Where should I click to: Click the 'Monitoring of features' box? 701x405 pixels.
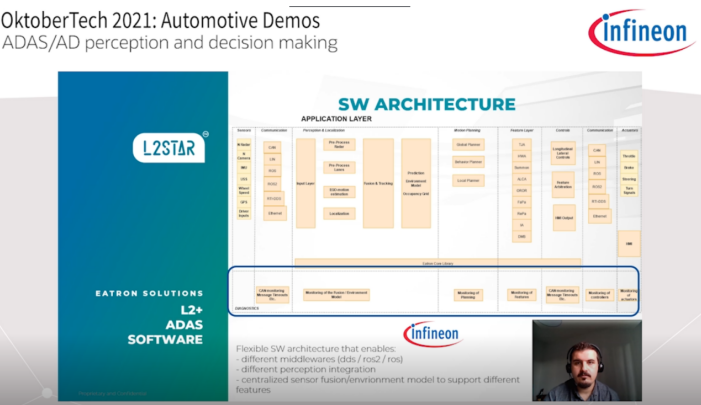[522, 295]
